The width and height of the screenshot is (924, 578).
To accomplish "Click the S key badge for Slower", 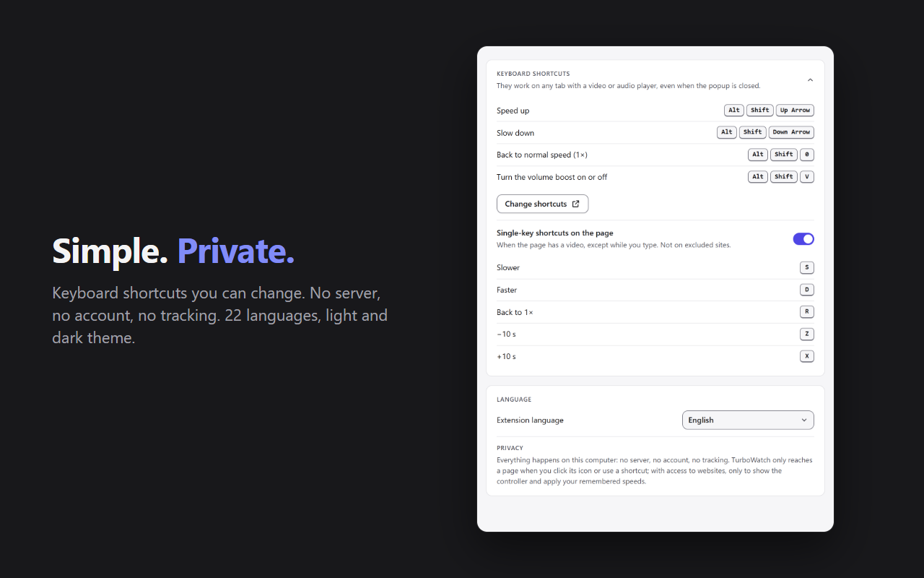I will click(807, 267).
